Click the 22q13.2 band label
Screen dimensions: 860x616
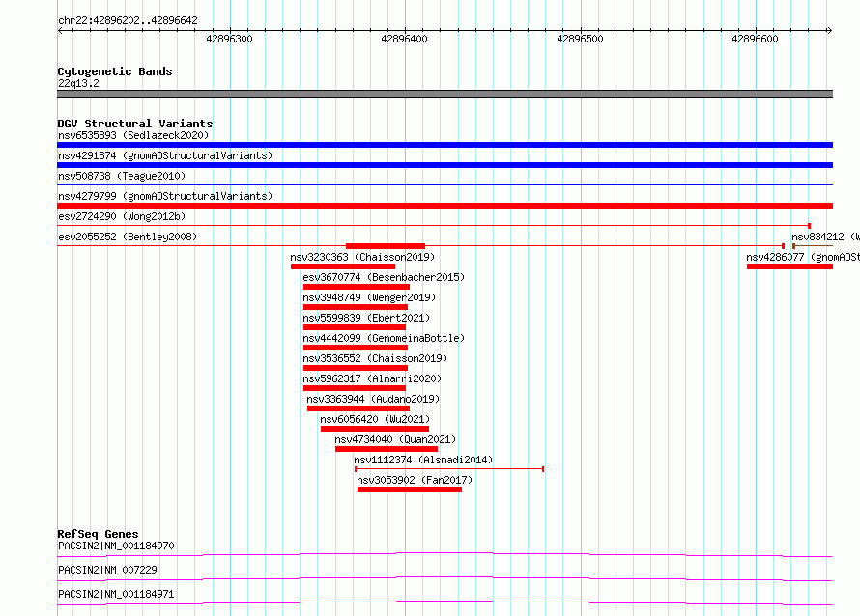(78, 83)
